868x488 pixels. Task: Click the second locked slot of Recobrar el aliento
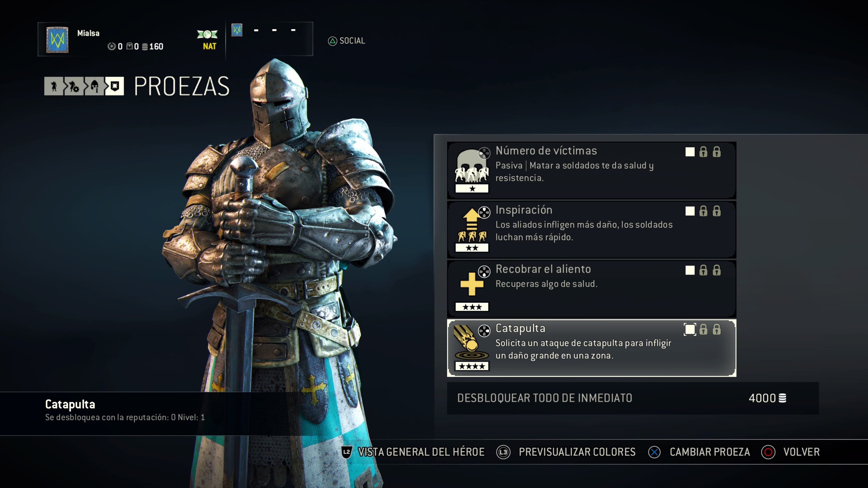tap(703, 270)
